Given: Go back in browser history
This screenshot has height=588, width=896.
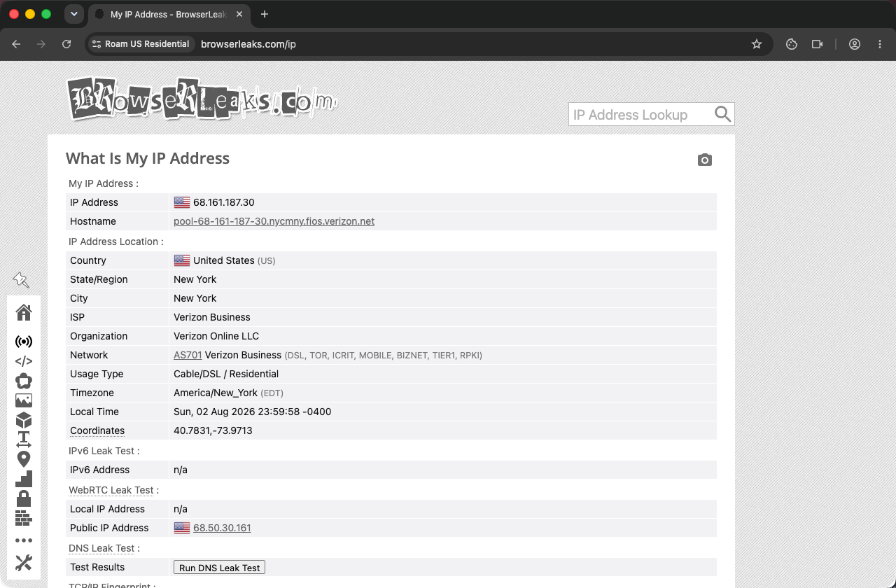Looking at the screenshot, I should [x=16, y=44].
